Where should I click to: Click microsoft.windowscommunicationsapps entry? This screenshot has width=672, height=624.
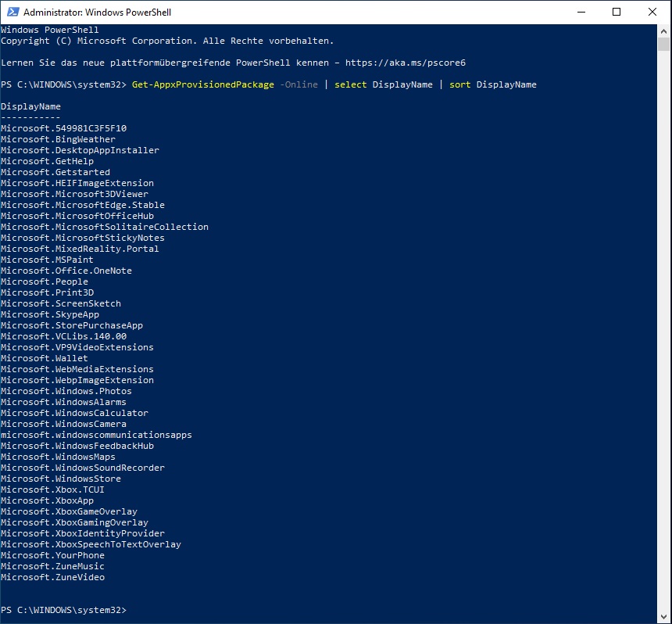pos(96,435)
